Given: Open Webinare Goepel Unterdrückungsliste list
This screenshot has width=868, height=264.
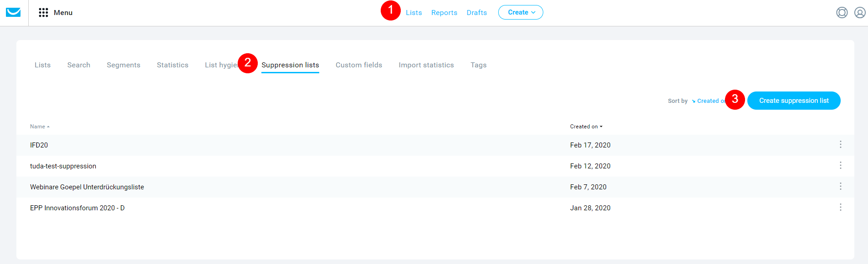Looking at the screenshot, I should (87, 187).
